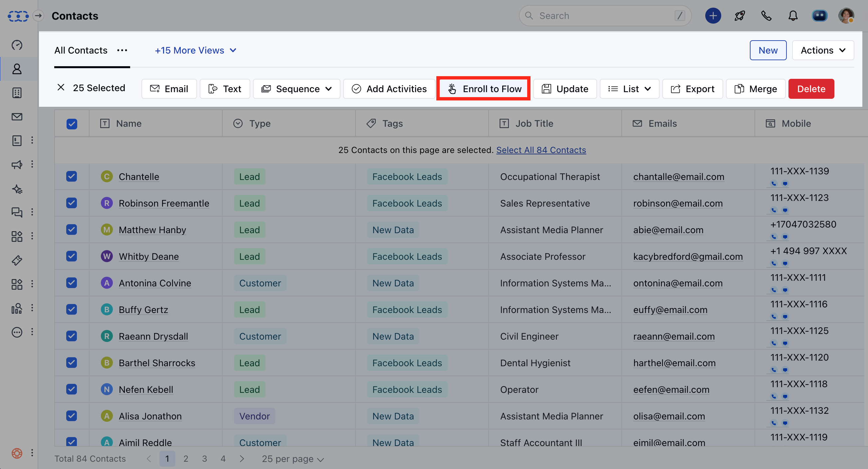Image resolution: width=868 pixels, height=469 pixels.
Task: Open the lifebuoy help icon at sidebar bottom
Action: pos(17,453)
